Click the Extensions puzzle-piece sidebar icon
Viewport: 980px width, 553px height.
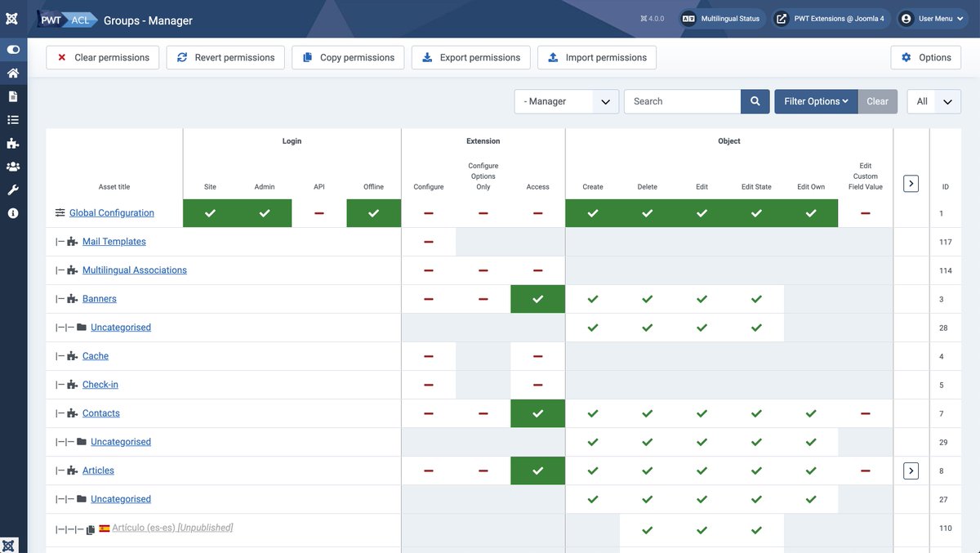(12, 143)
